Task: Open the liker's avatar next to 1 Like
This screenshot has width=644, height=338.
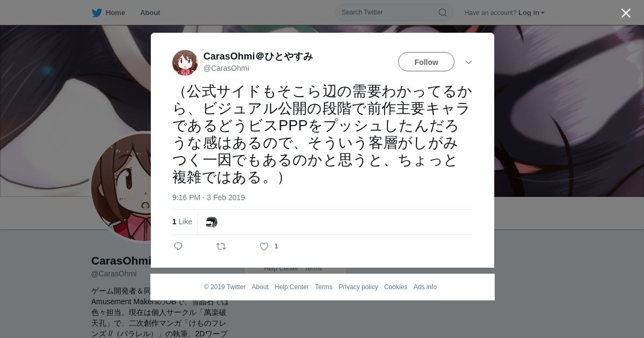Action: [211, 222]
